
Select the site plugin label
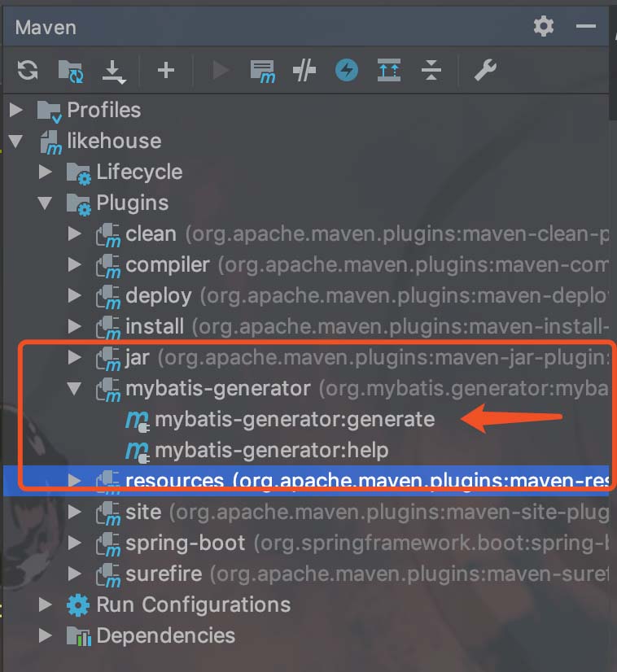click(143, 512)
